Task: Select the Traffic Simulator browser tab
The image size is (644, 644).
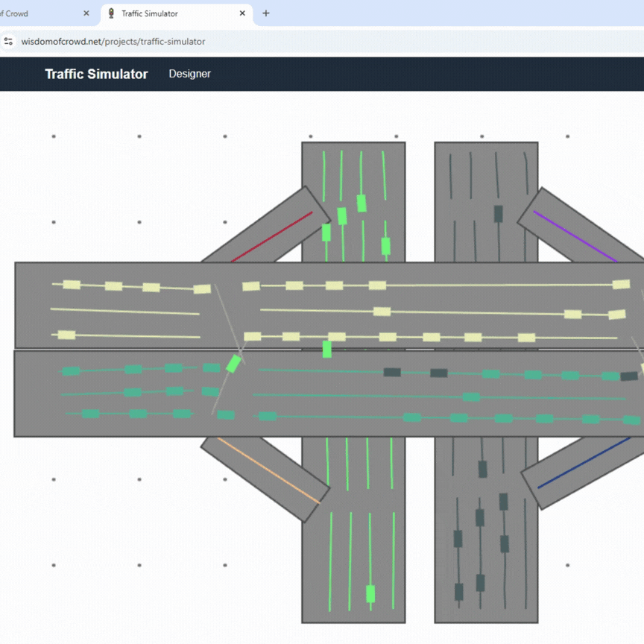Action: pos(171,13)
